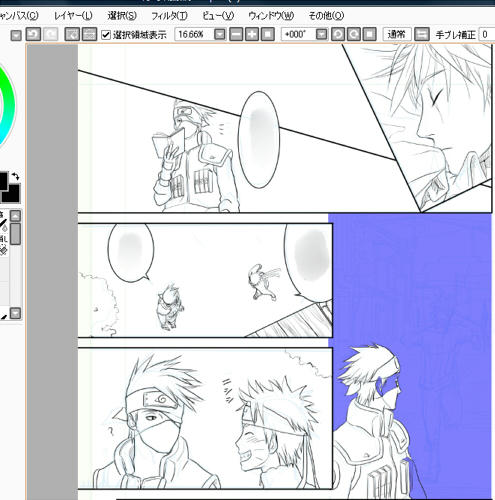The image size is (495, 500).
Task: Open the フィルタ(T) menu
Action: coord(169,16)
